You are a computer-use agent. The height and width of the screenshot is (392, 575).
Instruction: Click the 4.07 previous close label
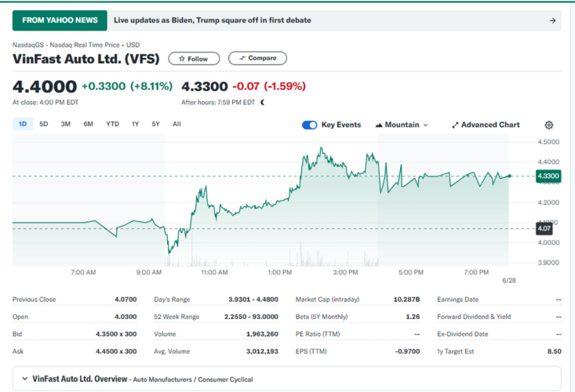[544, 228]
